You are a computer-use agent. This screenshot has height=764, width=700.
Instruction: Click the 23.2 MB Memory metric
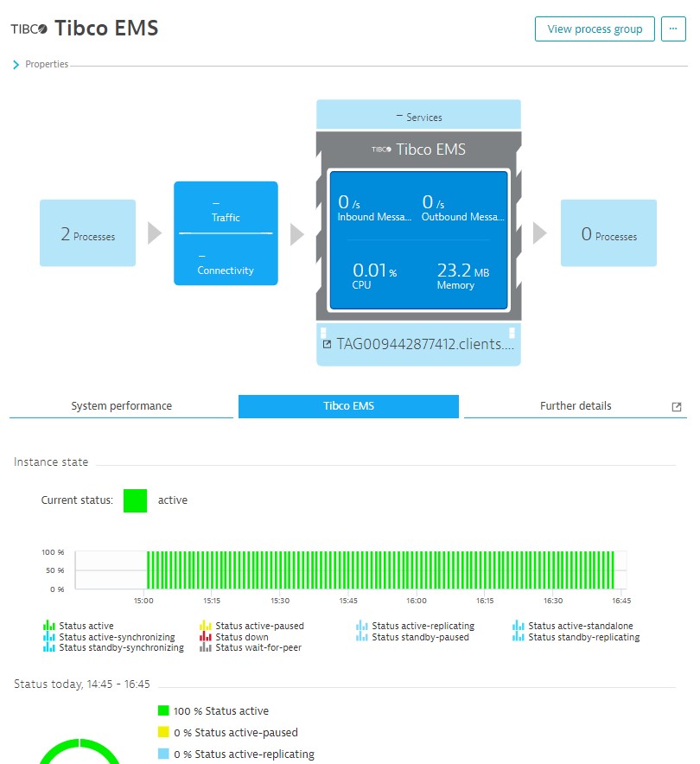(462, 276)
